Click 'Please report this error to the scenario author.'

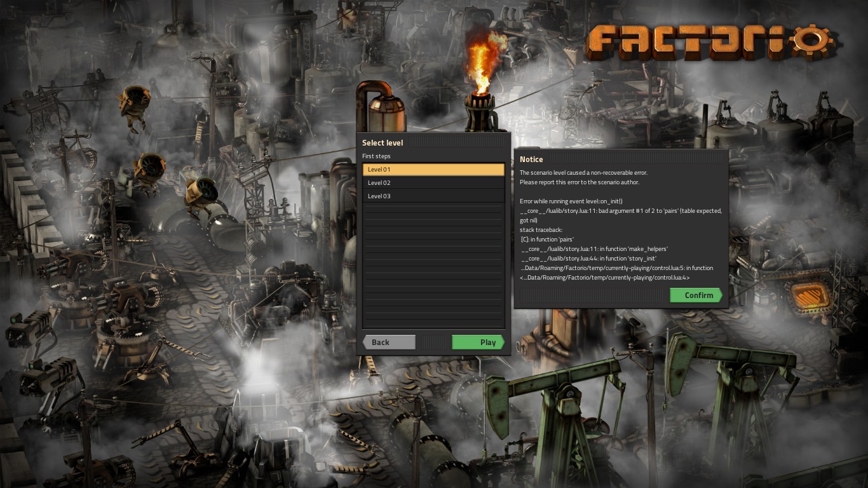click(580, 182)
